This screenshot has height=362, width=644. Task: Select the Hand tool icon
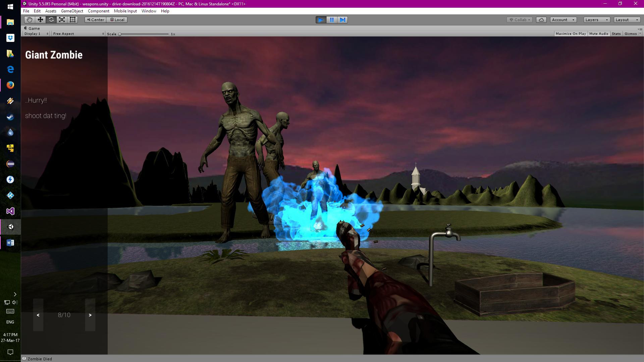[30, 20]
